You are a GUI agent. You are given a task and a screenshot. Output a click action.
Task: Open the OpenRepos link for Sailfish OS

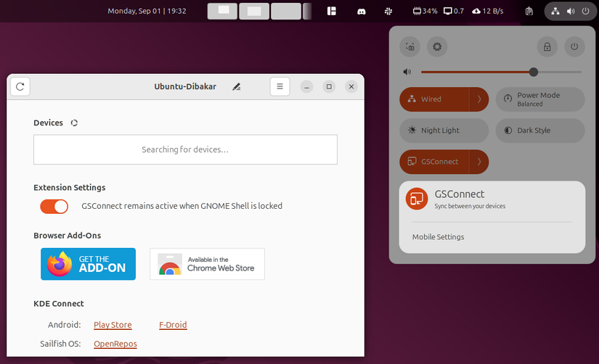[x=115, y=344]
